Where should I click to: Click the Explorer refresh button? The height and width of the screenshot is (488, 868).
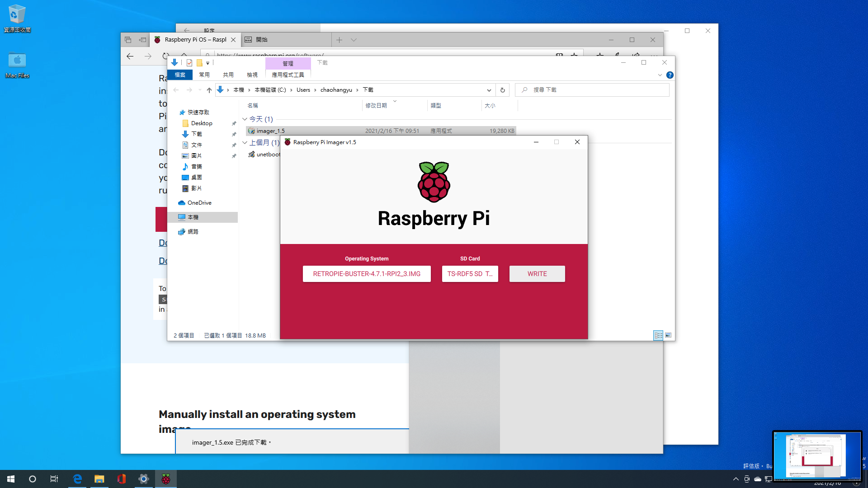(502, 90)
